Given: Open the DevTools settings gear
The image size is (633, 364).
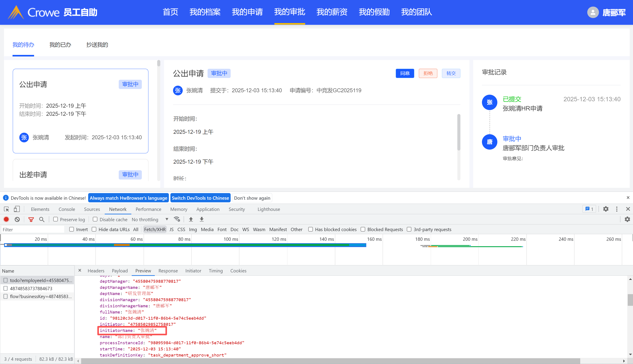Looking at the screenshot, I should click(606, 209).
